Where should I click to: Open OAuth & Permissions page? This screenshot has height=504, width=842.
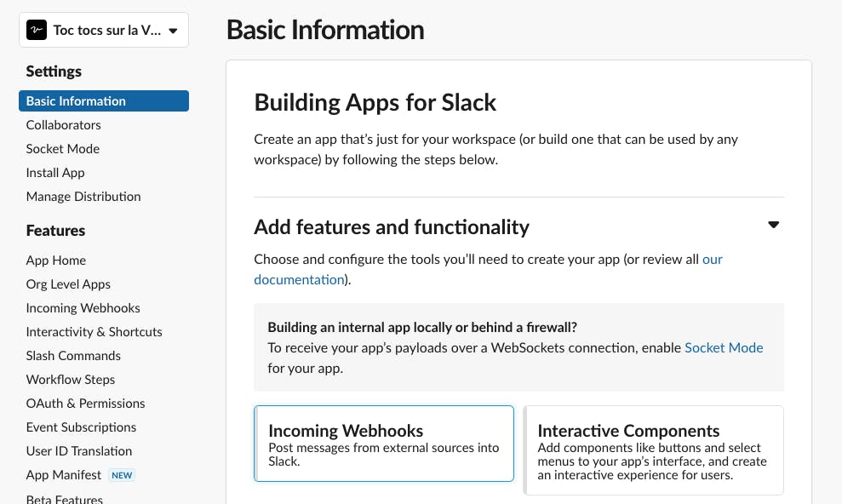[85, 404]
